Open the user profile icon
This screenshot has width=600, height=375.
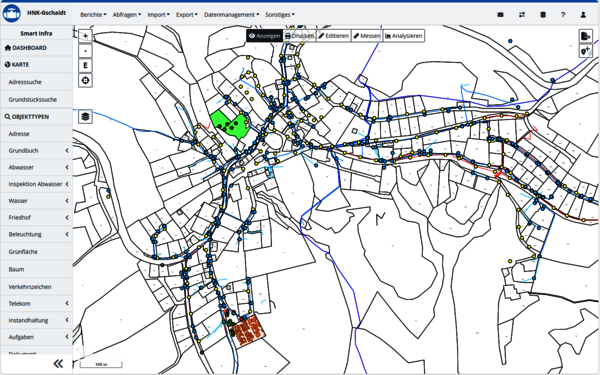583,15
